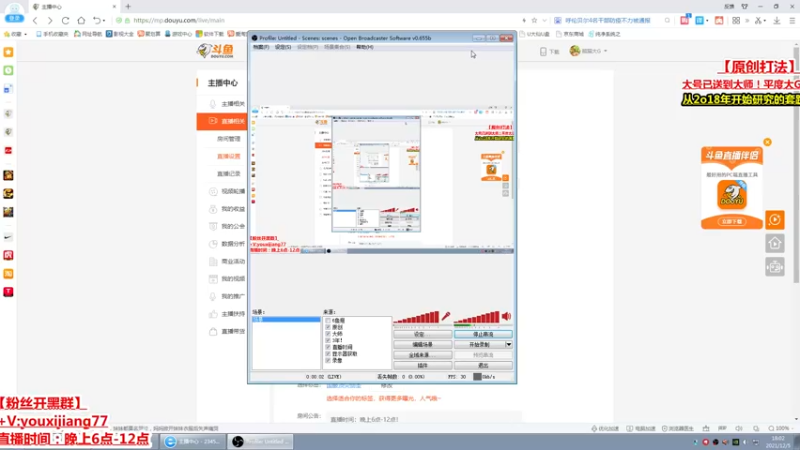Open the red game extension icon
Viewport: 800px width, 450px height.
719,20
